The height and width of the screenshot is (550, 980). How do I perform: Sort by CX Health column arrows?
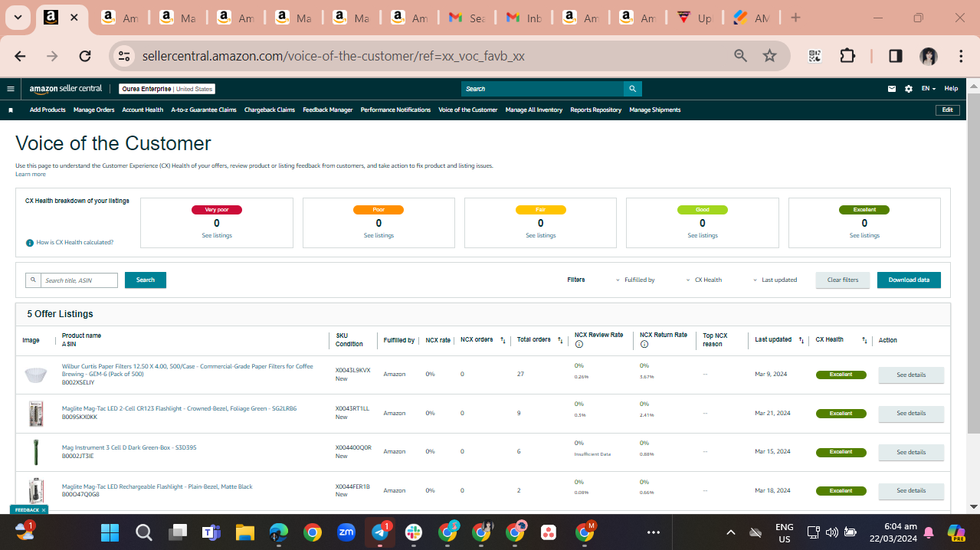(864, 340)
